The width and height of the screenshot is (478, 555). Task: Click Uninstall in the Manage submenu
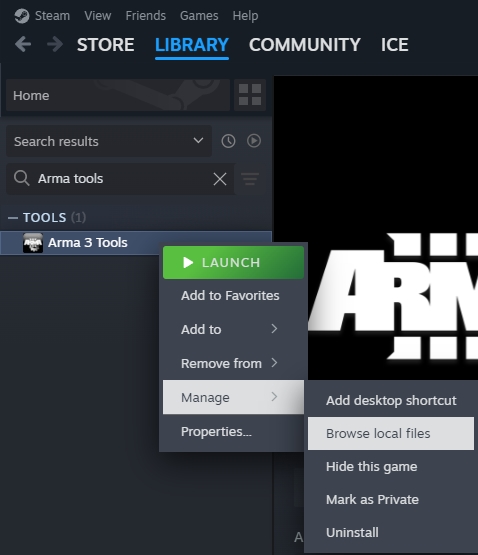tap(391, 532)
